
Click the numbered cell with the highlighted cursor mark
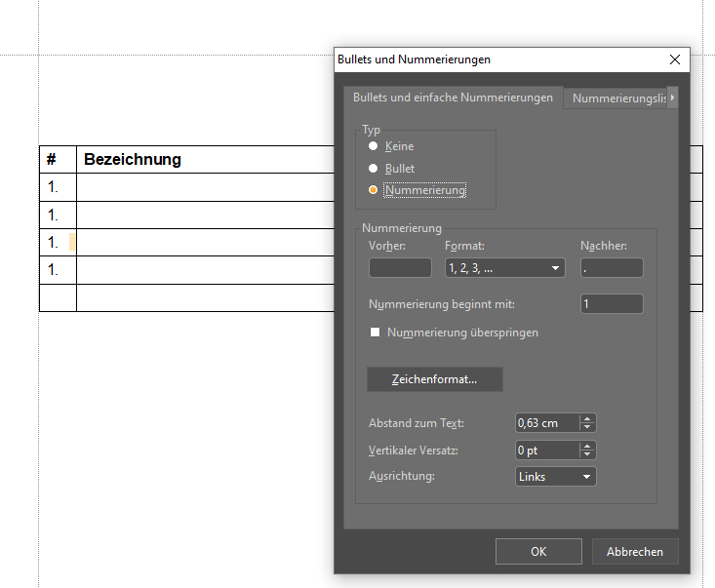point(58,242)
